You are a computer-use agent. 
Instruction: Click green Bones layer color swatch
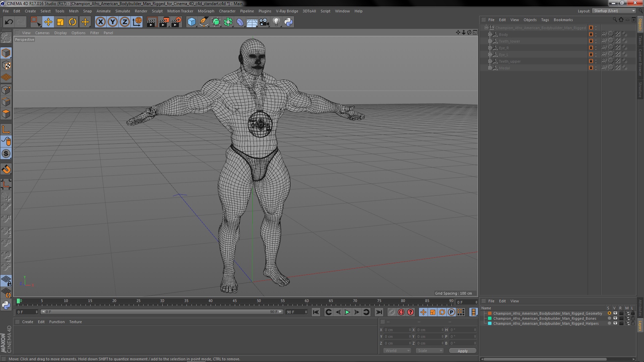coord(490,318)
